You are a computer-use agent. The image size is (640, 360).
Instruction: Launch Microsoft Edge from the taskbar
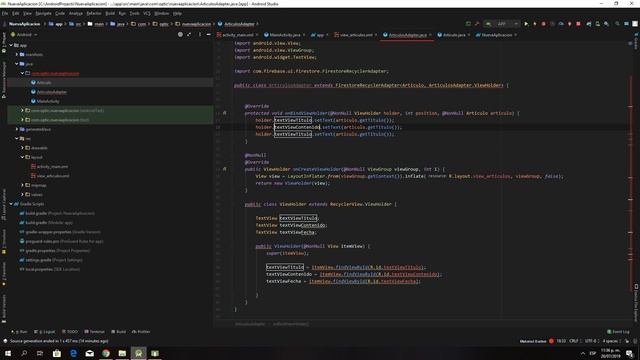coord(73,353)
